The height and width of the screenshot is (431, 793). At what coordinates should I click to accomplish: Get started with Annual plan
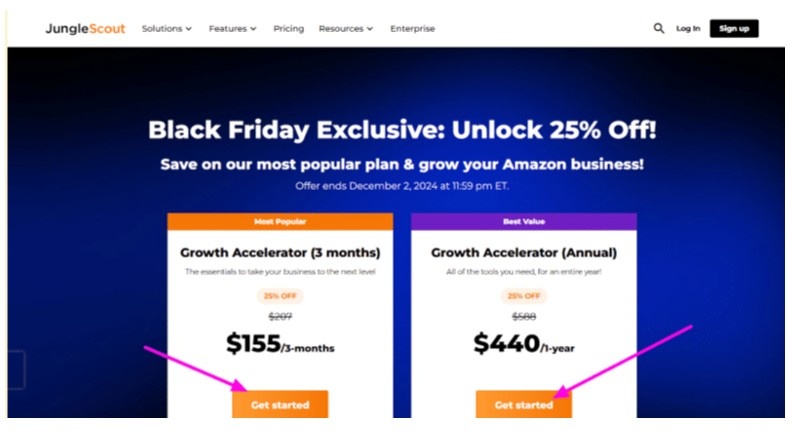click(523, 404)
